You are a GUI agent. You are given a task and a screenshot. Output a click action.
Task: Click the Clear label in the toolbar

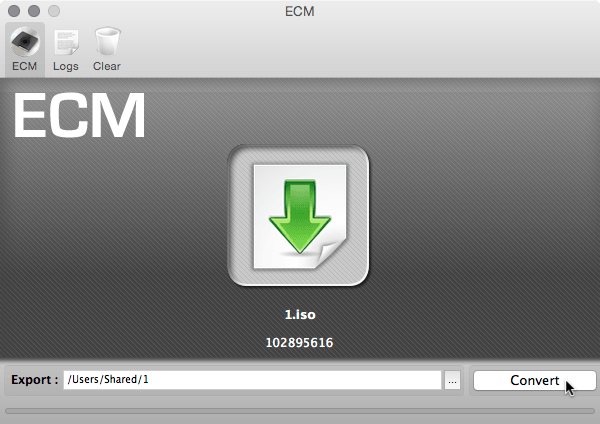107,66
